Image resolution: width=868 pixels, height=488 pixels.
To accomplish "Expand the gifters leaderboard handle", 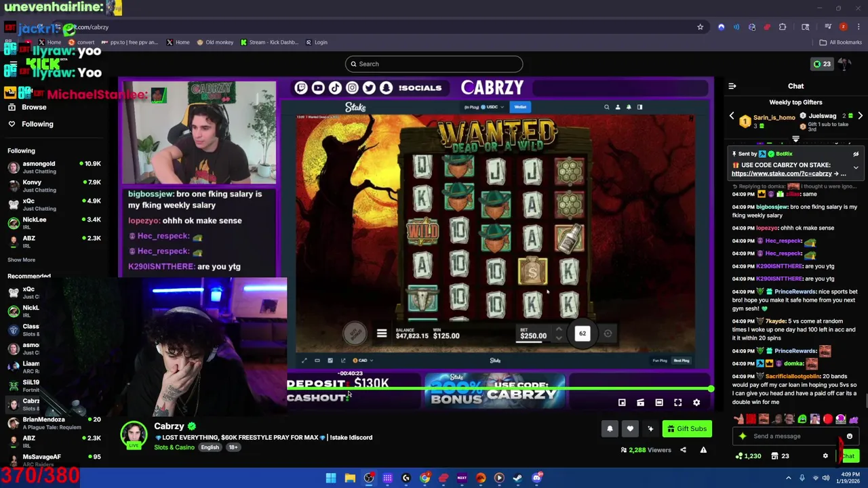I will pos(795,139).
